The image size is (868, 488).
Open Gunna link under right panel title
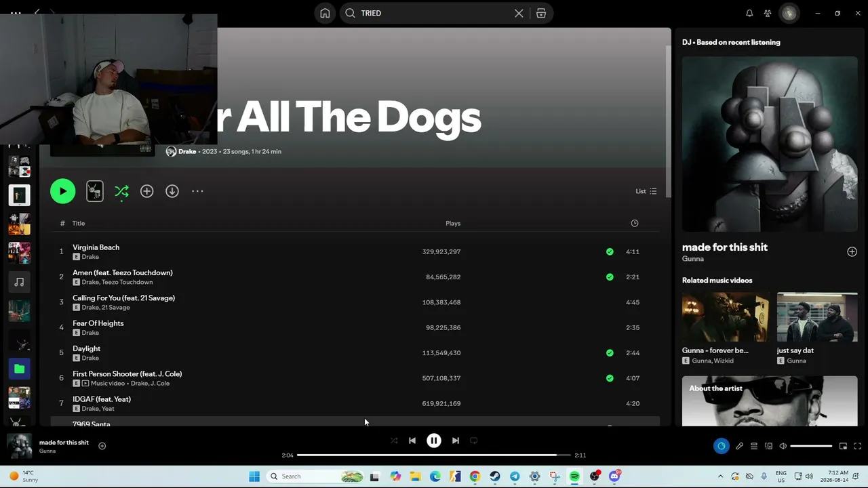coord(693,259)
